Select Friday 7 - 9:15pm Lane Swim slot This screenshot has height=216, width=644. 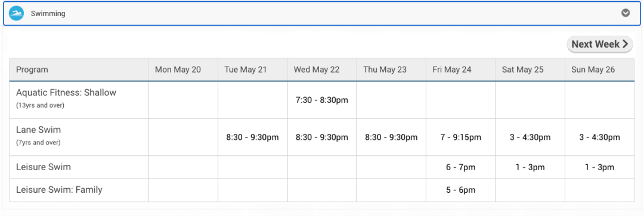[x=461, y=137]
